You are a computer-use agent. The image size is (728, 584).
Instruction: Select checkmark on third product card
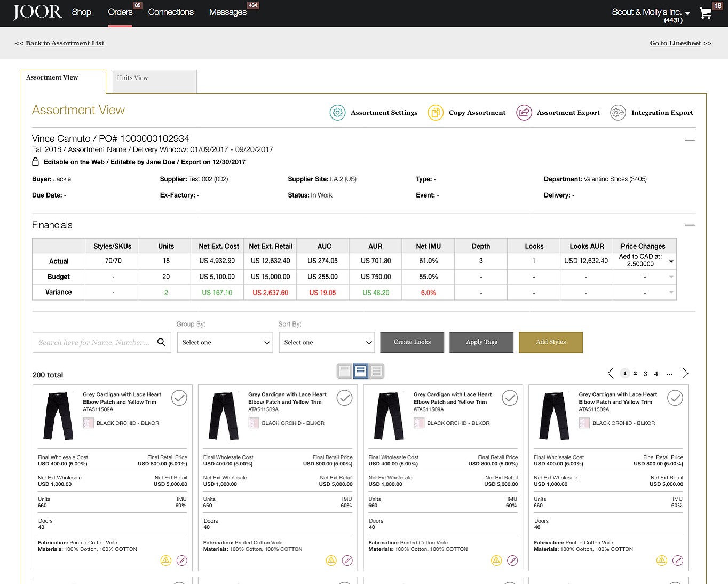point(510,398)
